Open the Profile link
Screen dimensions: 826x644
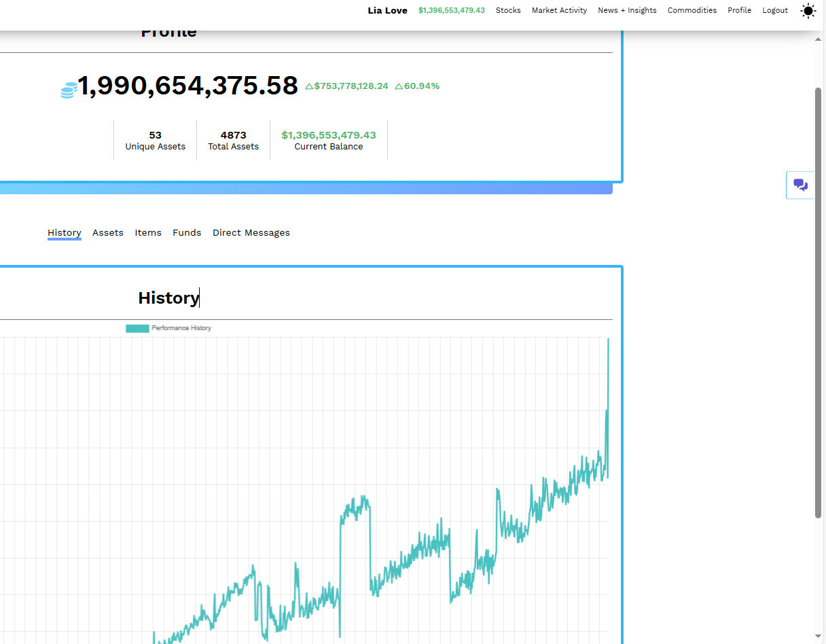click(x=739, y=10)
